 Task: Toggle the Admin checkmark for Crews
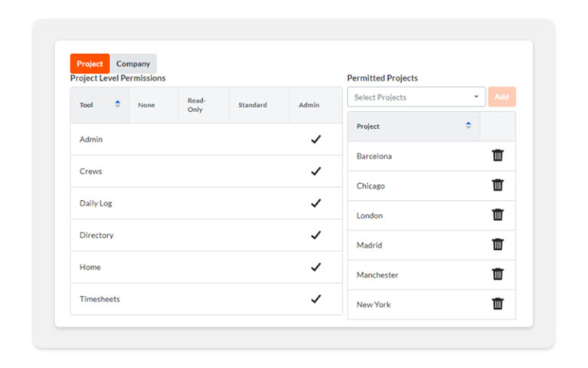pyautogui.click(x=315, y=172)
